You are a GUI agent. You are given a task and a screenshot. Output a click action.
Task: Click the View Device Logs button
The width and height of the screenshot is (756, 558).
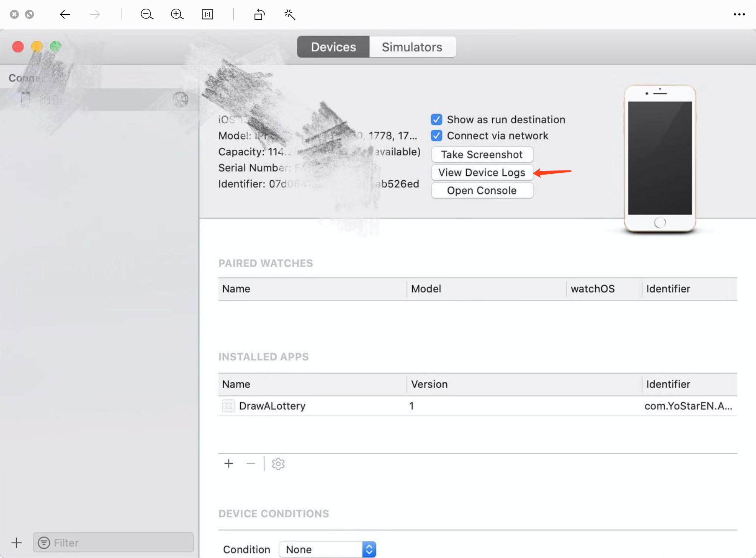[x=482, y=172]
